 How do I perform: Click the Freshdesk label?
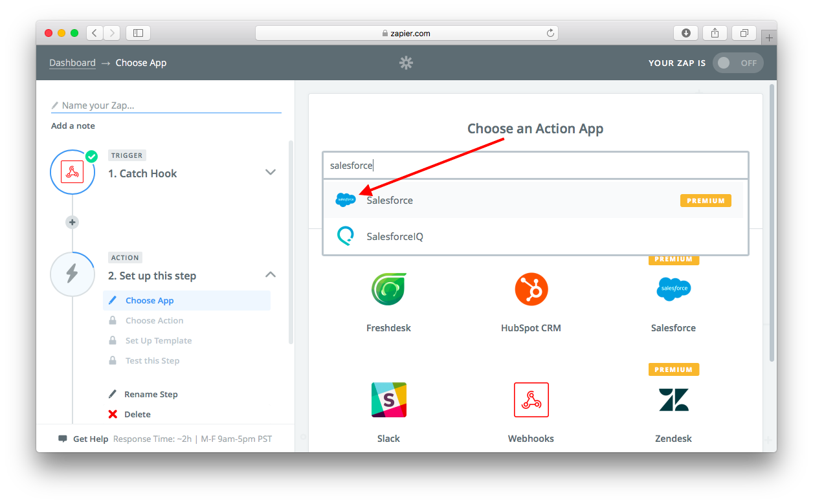[x=388, y=328]
